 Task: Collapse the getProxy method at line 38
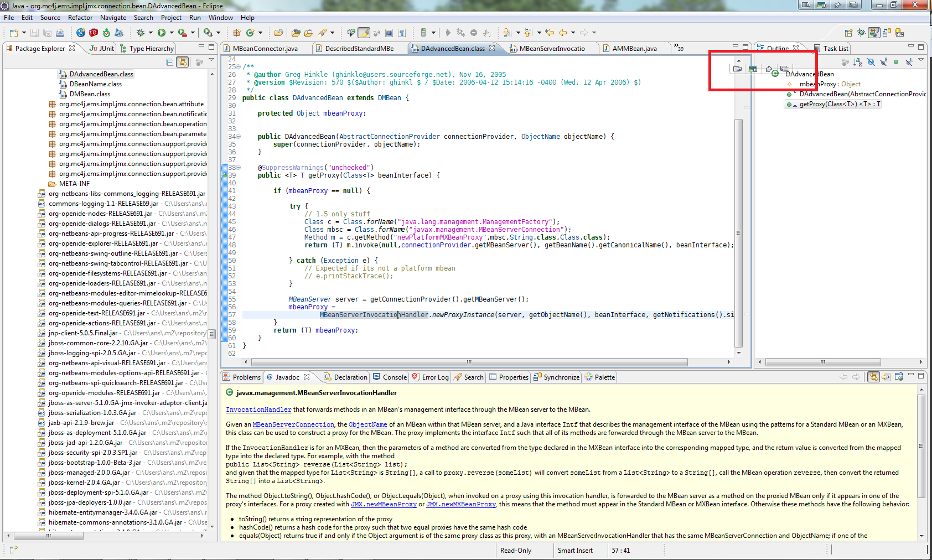coord(239,168)
